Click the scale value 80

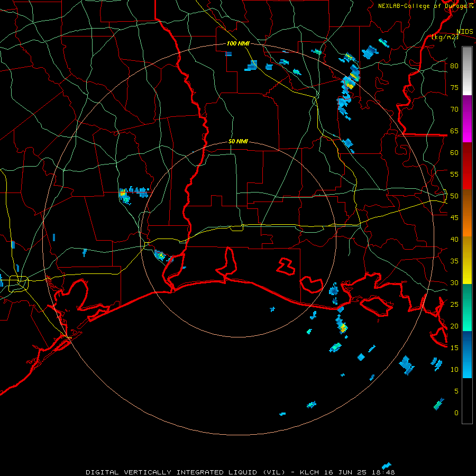click(454, 66)
